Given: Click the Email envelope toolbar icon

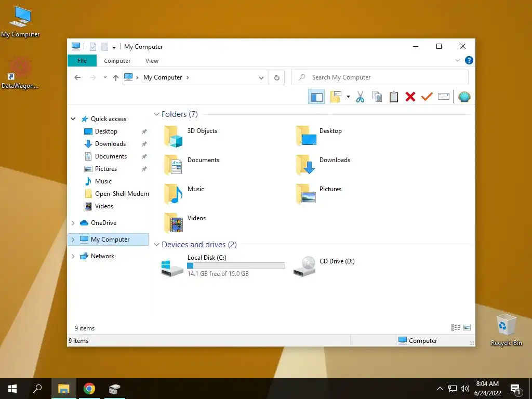Looking at the screenshot, I should [x=444, y=97].
